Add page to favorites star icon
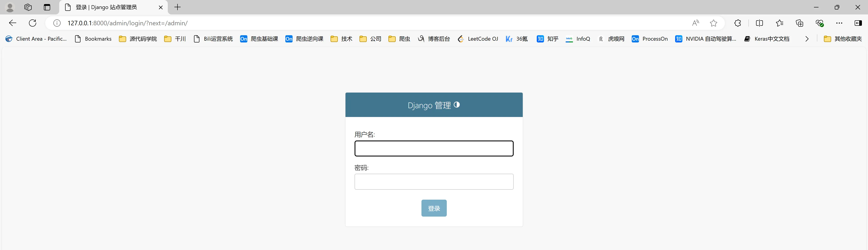This screenshot has height=250, width=868. tap(713, 23)
